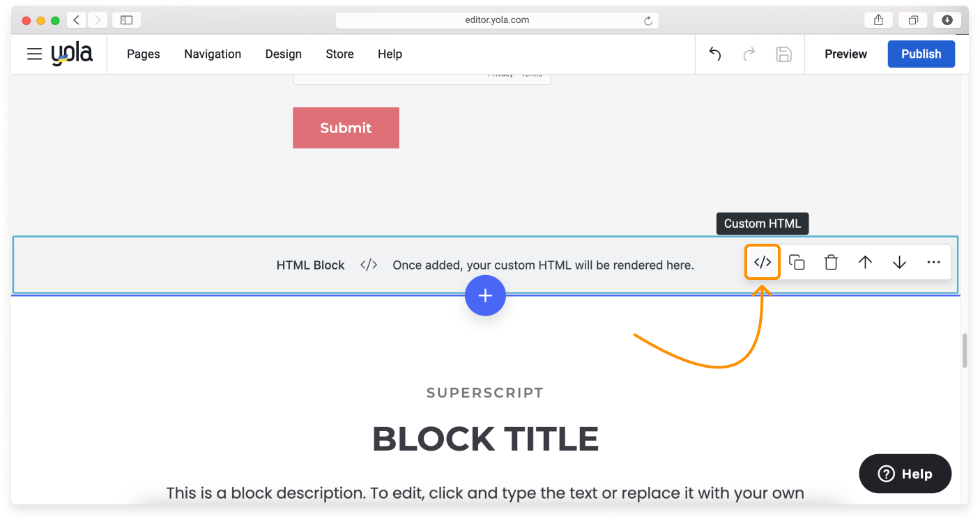Image resolution: width=980 pixels, height=521 pixels.
Task: Delete the HTML block
Action: tap(831, 262)
